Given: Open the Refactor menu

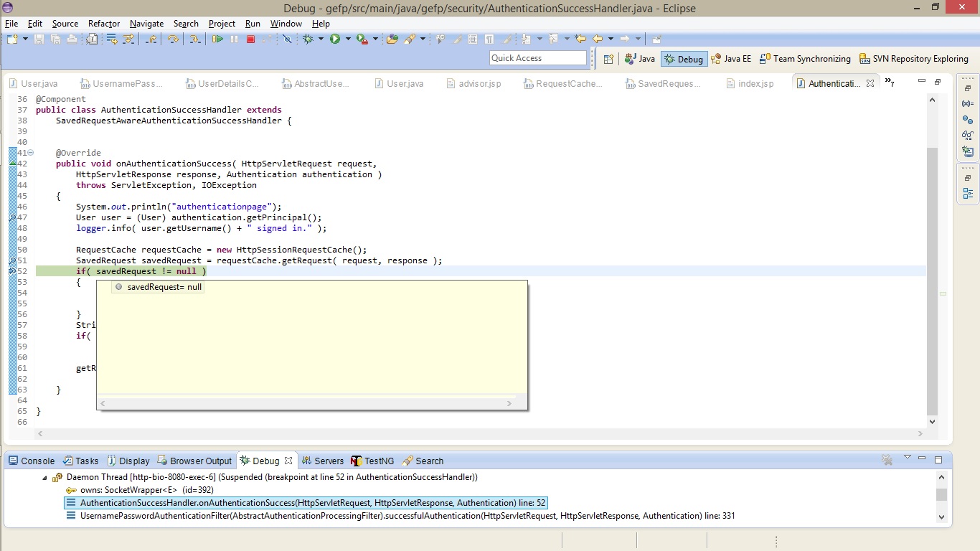Looking at the screenshot, I should pyautogui.click(x=104, y=24).
